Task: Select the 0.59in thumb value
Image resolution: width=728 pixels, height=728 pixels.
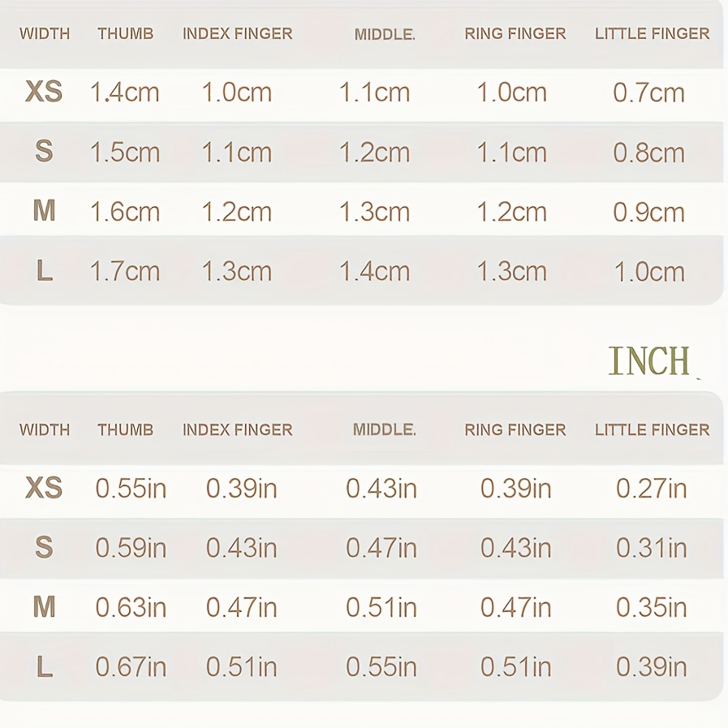Action: pos(131,548)
